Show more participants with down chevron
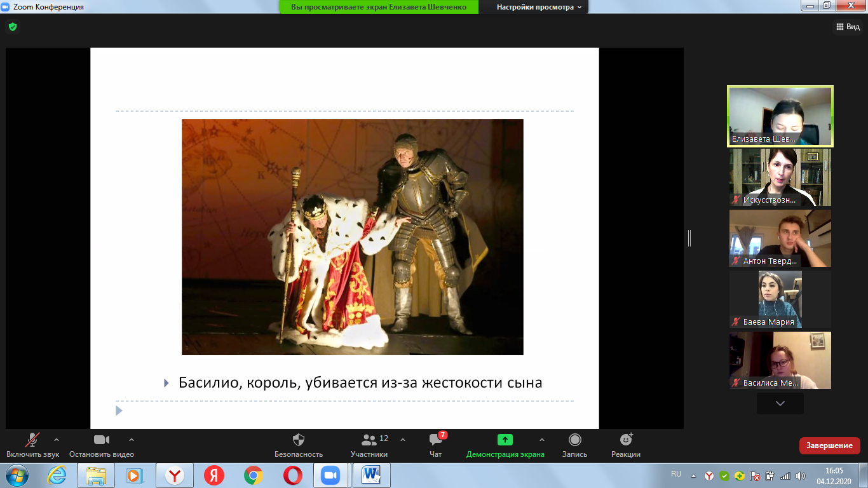868x488 pixels. (780, 403)
